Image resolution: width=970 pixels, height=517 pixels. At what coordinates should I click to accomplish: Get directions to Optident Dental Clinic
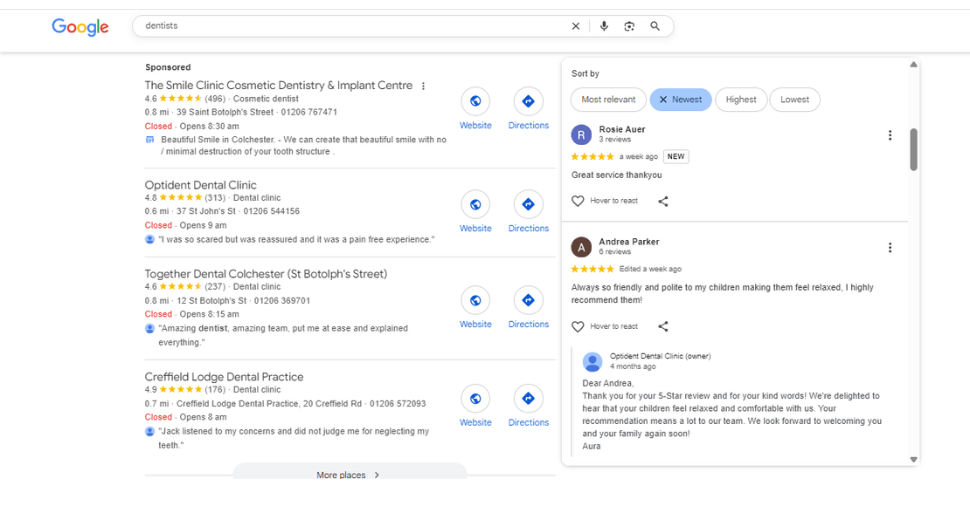pyautogui.click(x=528, y=204)
